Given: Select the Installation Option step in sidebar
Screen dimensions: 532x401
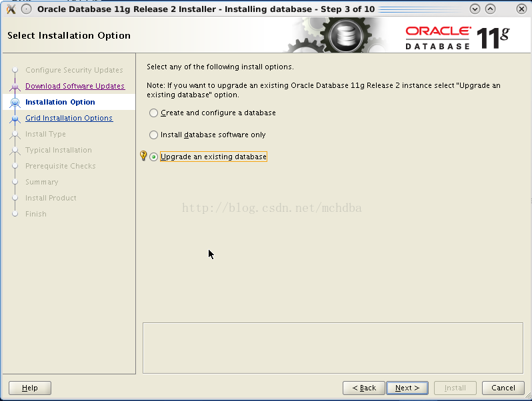Looking at the screenshot, I should coord(60,102).
